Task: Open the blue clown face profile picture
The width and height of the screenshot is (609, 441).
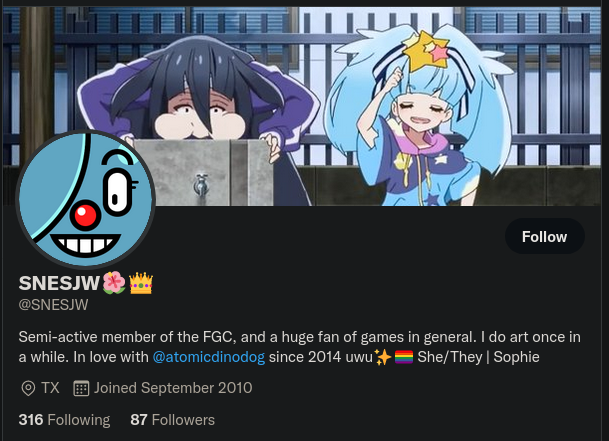Action: [x=85, y=199]
